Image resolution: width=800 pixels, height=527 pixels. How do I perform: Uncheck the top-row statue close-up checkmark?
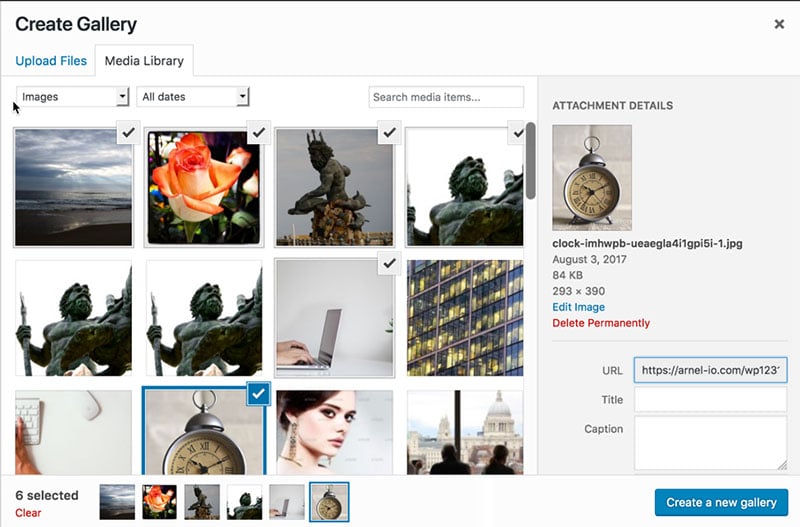tap(517, 133)
